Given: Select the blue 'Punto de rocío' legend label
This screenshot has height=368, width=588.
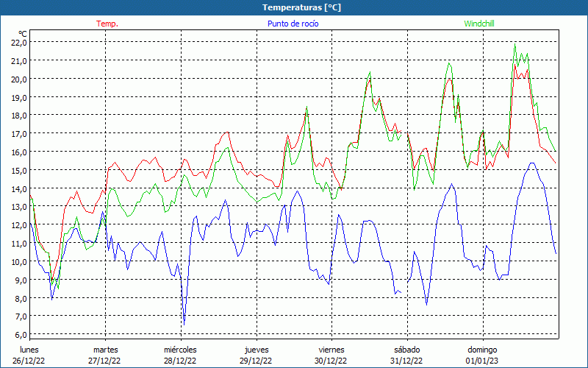Looking at the screenshot, I should click(293, 24).
